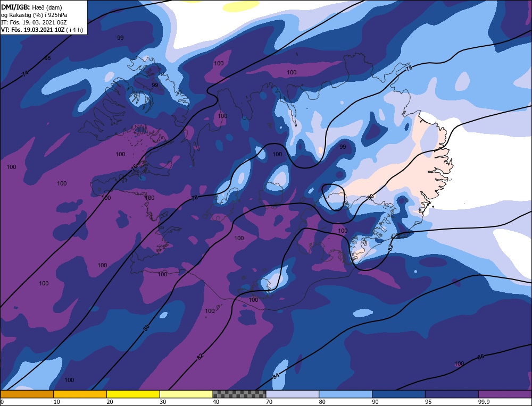Pick the bright yellow 20–30 legend swatch
Image resolution: width=532 pixels, height=406 pixels.
click(x=133, y=394)
